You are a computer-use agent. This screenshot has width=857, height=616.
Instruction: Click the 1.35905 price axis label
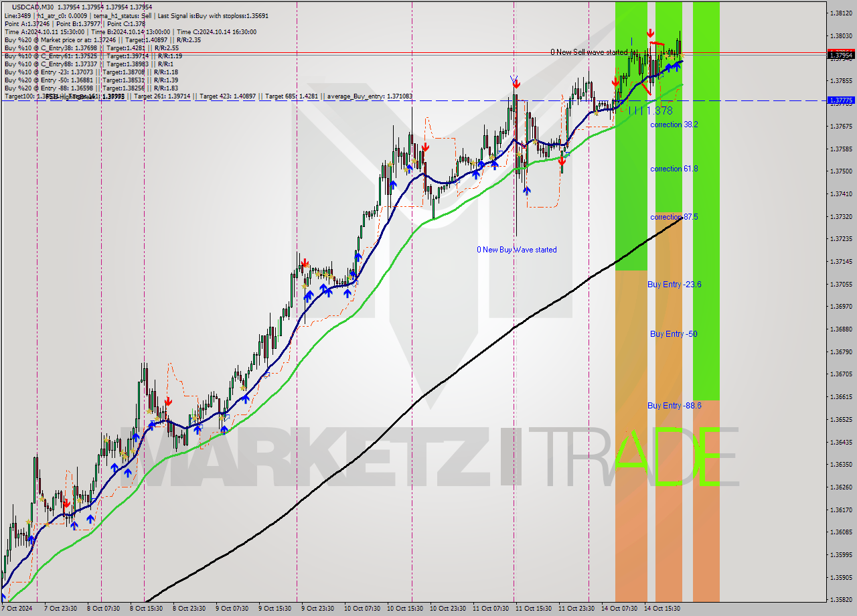point(841,577)
